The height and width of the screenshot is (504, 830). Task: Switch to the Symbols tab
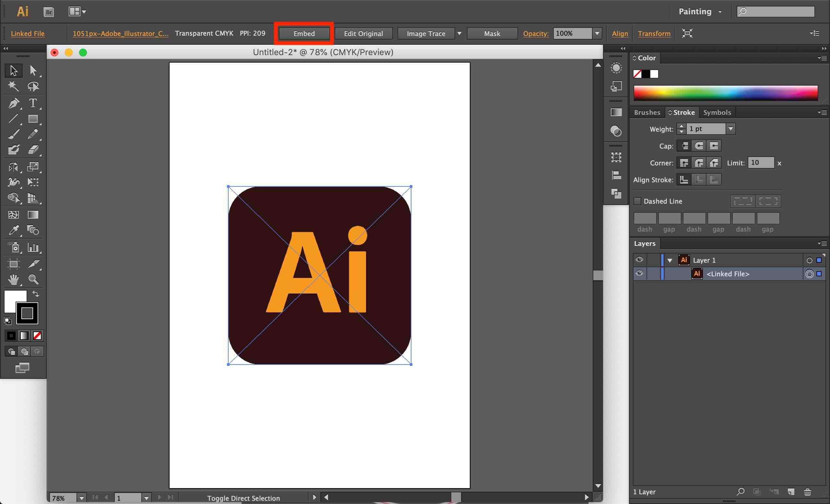(x=717, y=113)
